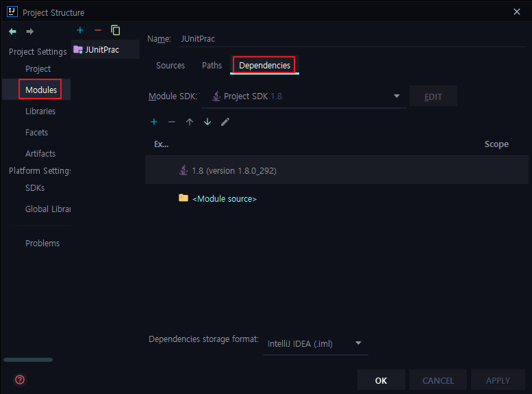Click the OK button
Viewport: 532px width, 394px height.
(381, 380)
